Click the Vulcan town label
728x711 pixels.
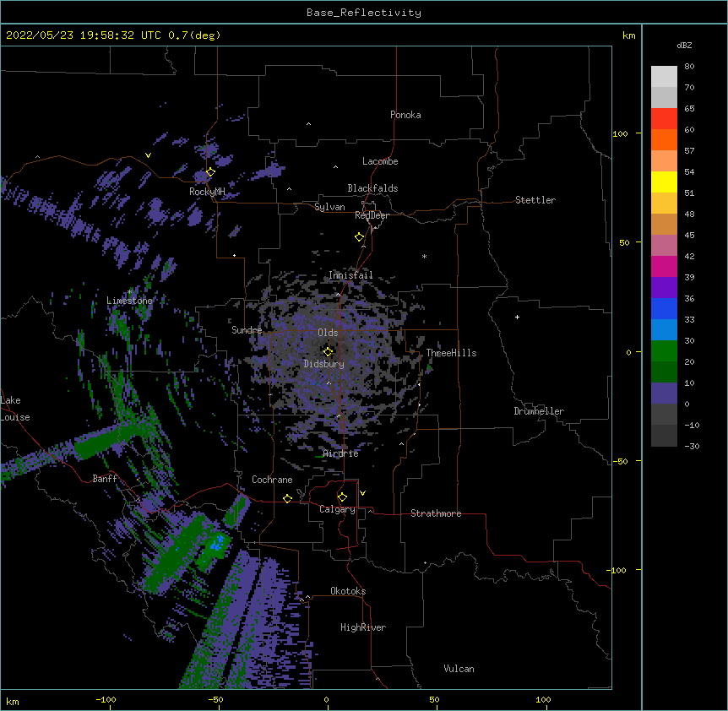coord(459,669)
